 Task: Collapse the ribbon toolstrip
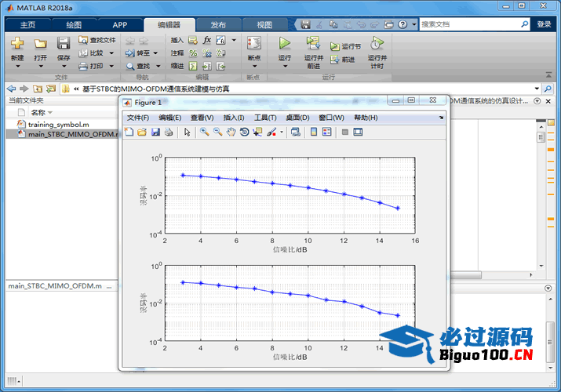click(548, 74)
